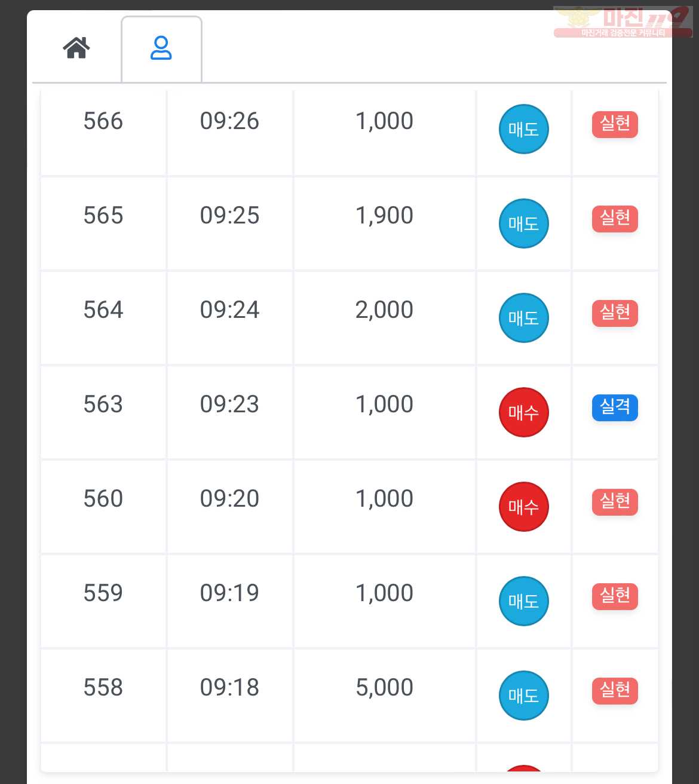The height and width of the screenshot is (784, 699).
Task: Click the blue 매도 circle in row 558
Action: click(524, 696)
